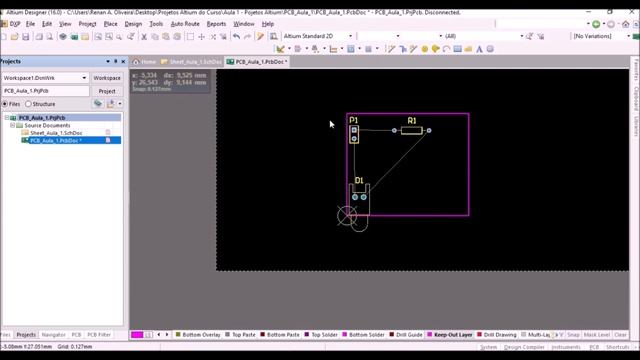This screenshot has width=640, height=360.
Task: Save the current PCB document
Action: point(25,37)
